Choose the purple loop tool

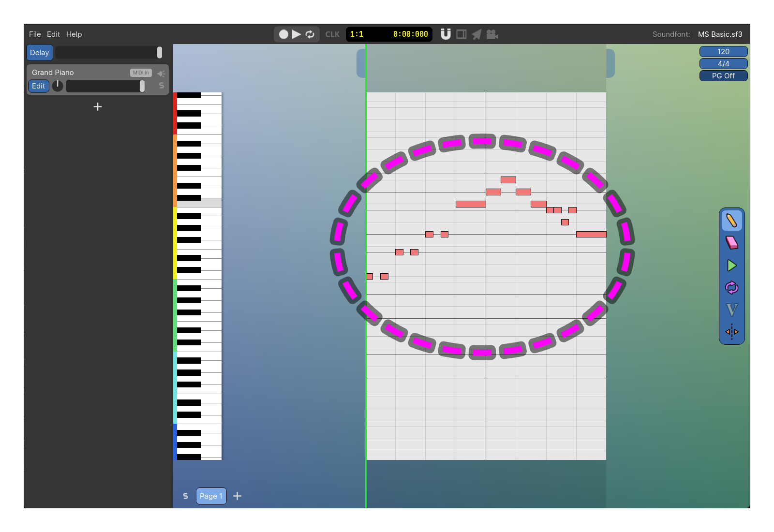[x=731, y=288]
